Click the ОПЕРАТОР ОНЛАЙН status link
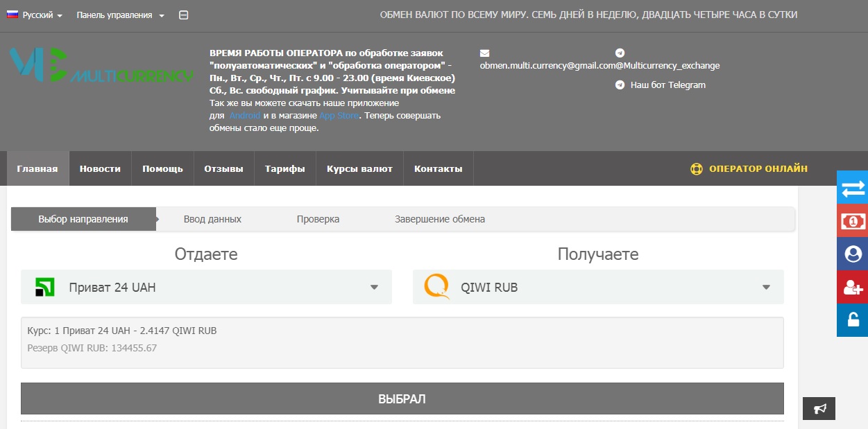Screen dimensions: 868x429 [x=749, y=169]
